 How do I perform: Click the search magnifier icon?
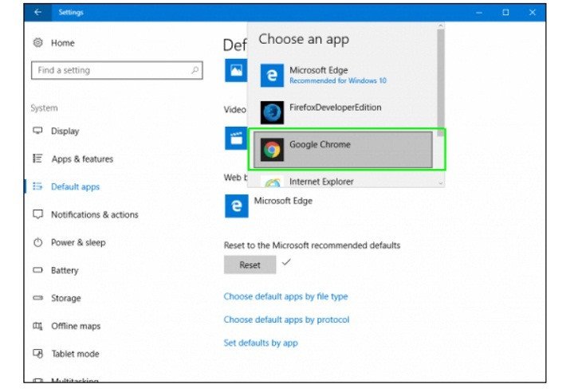point(195,70)
